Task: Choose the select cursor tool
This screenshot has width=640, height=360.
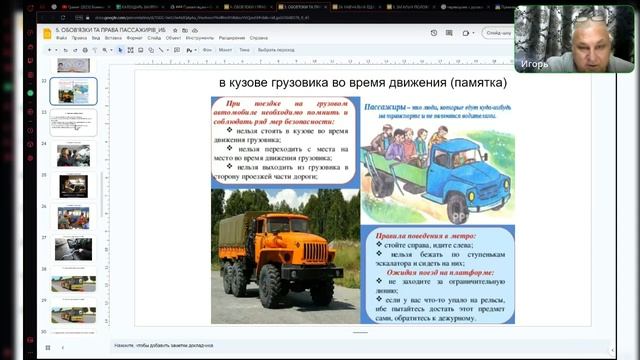Action: point(120,50)
